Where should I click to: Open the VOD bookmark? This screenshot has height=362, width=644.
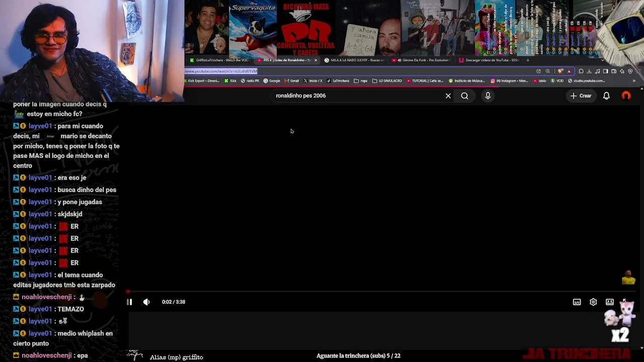tap(557, 81)
